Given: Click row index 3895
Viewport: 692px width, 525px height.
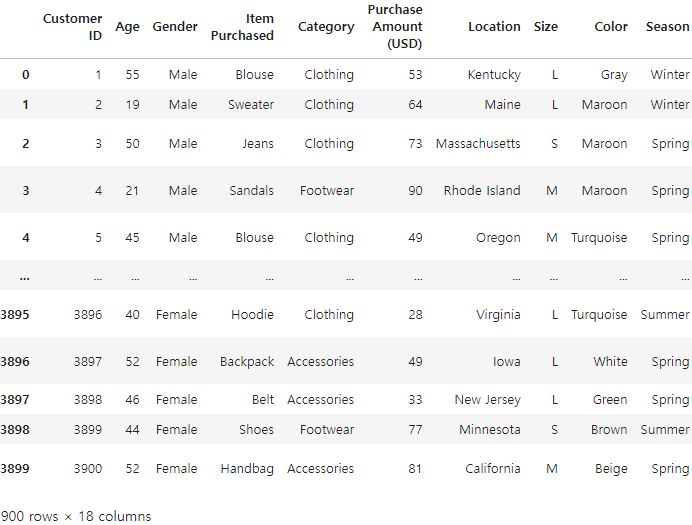Looking at the screenshot, I should 15,315.
